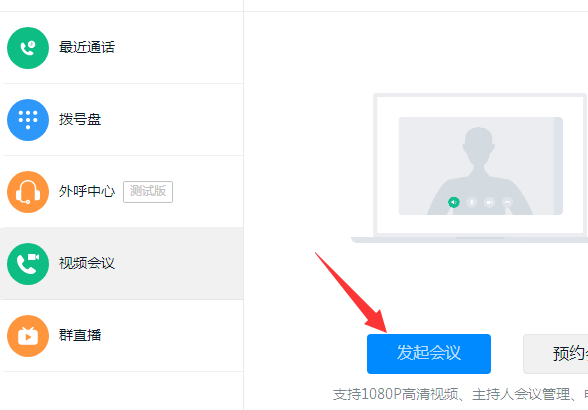Click the green video meeting icon

pos(28,264)
